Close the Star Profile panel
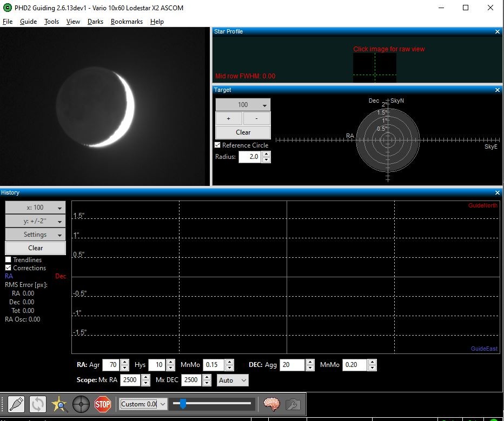 pos(498,31)
